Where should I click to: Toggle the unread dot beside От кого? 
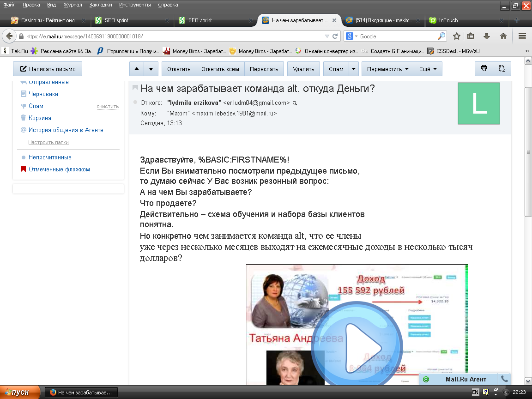[135, 102]
